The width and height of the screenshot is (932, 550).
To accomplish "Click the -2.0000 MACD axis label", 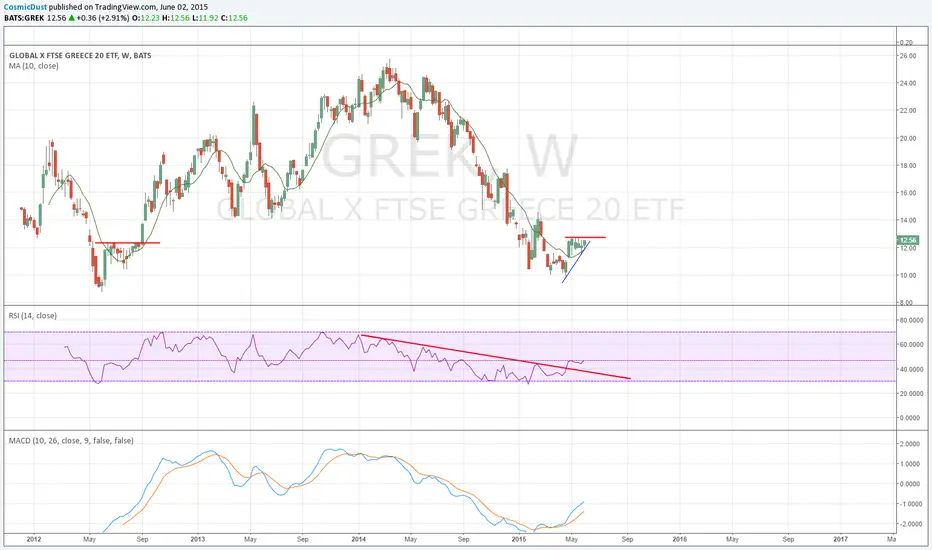I will coord(909,524).
